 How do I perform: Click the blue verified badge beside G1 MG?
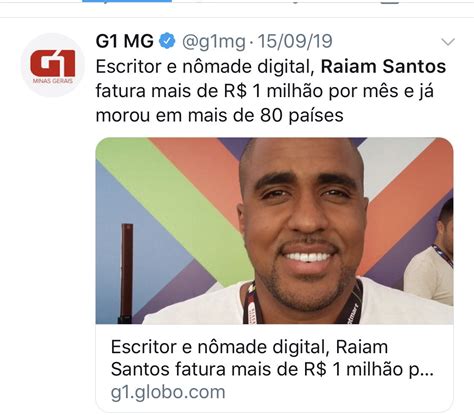tap(167, 41)
